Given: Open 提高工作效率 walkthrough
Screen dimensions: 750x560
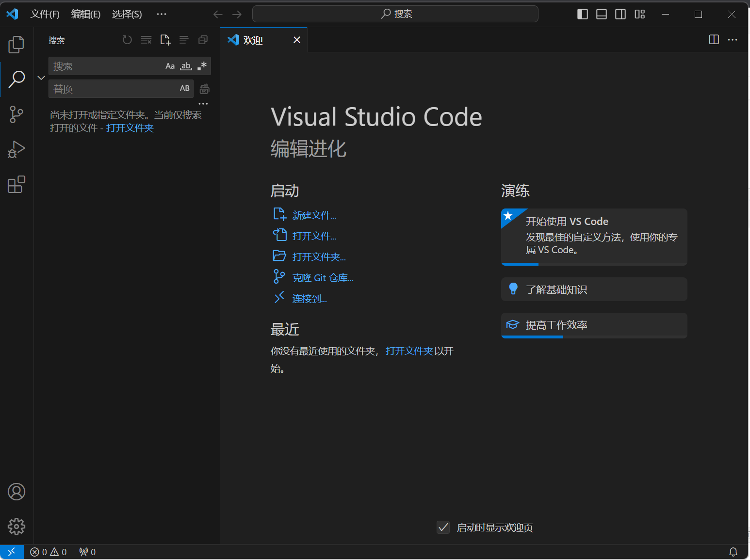Looking at the screenshot, I should point(594,325).
